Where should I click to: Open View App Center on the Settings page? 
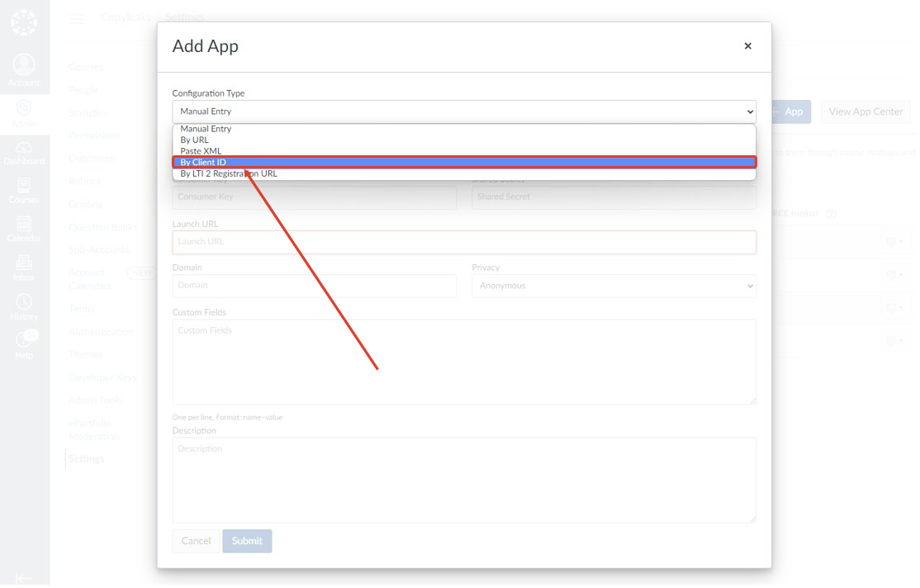[x=865, y=111]
